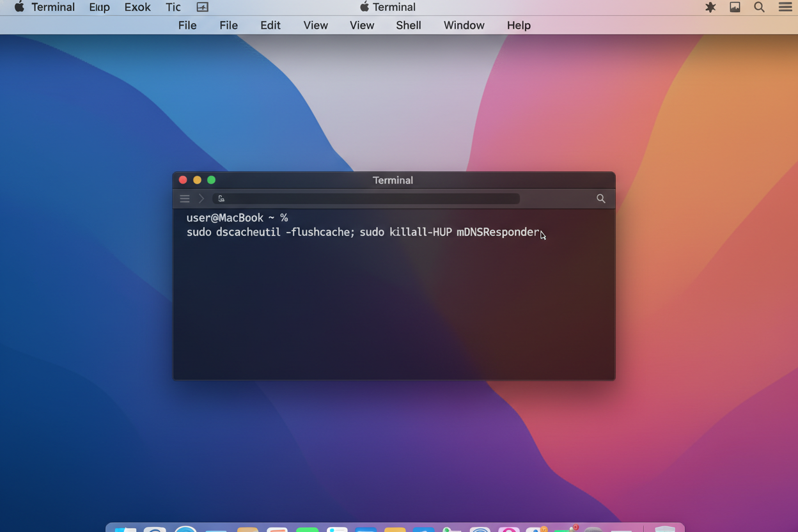This screenshot has height=532, width=798.
Task: Minimize the Terminal window with the yellow button
Action: [x=197, y=180]
